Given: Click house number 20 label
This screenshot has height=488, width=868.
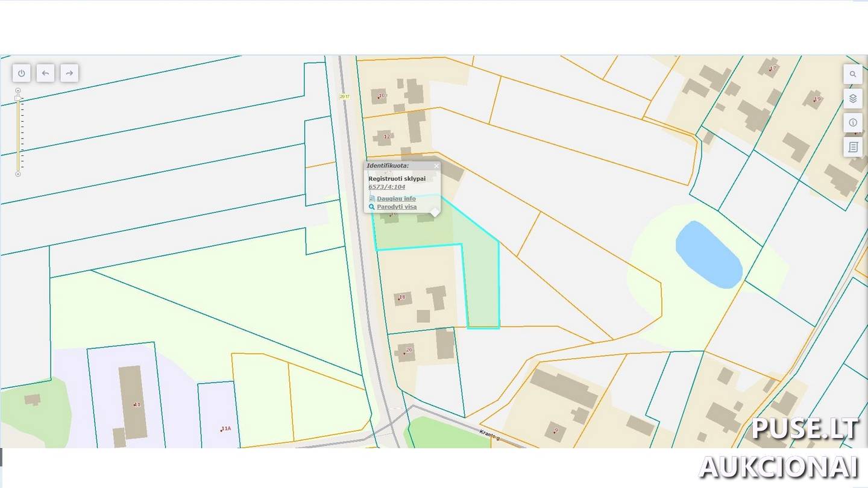Looking at the screenshot, I should tap(409, 350).
